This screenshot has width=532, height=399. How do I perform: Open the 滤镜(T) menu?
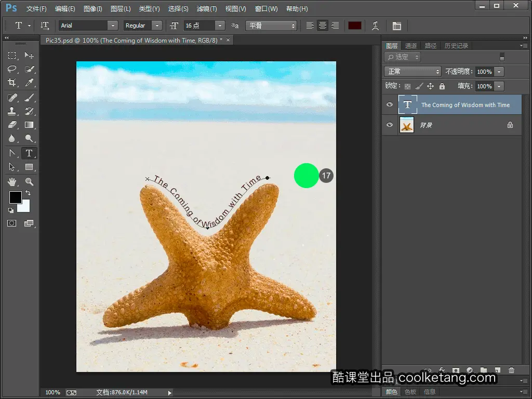pos(207,9)
